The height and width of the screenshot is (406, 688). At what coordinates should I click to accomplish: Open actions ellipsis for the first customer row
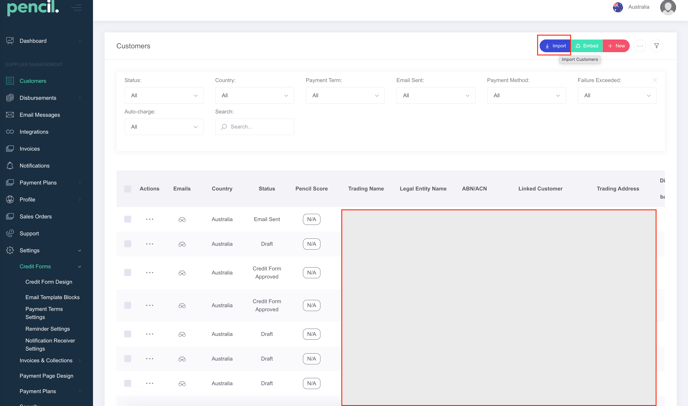point(150,219)
